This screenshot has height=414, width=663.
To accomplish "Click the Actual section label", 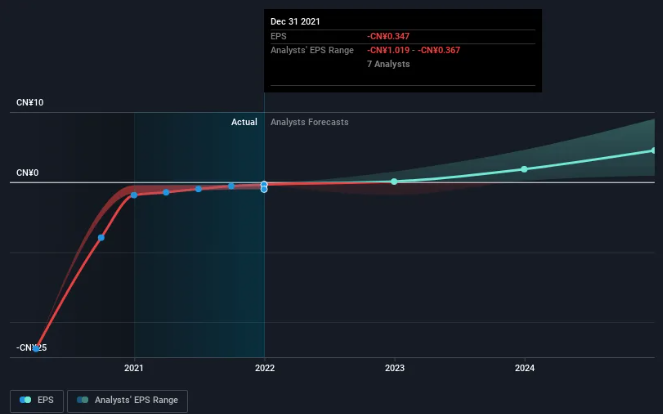I will (x=244, y=122).
